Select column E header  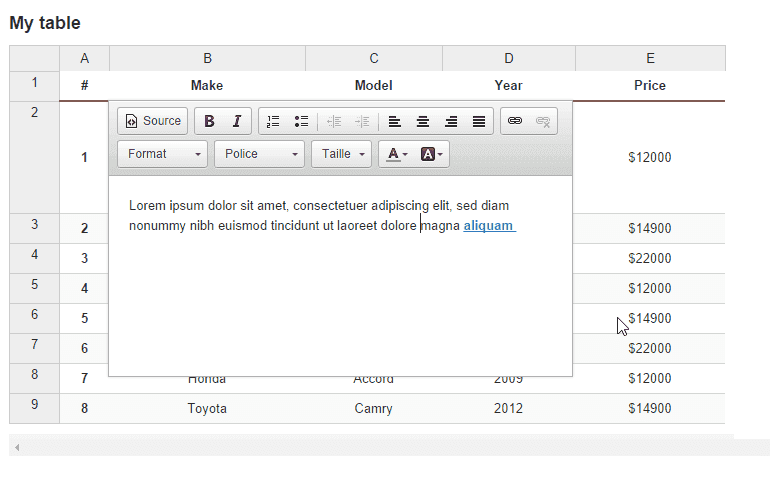point(650,58)
